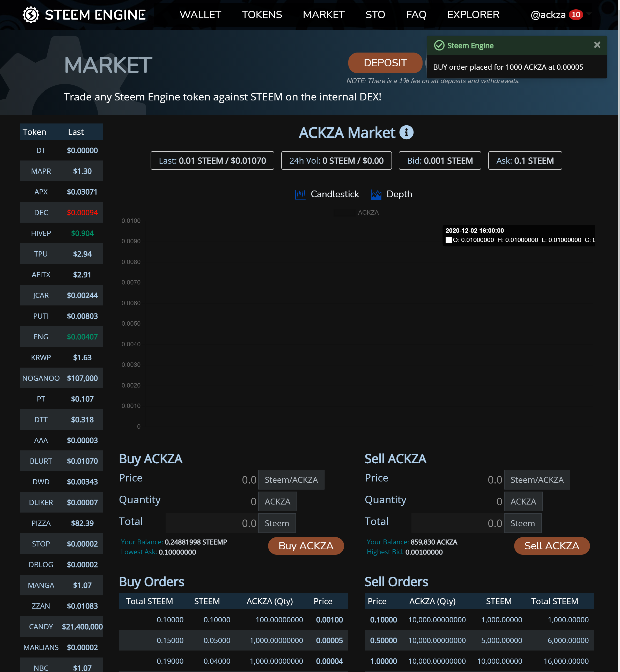The height and width of the screenshot is (672, 620).
Task: Click the Bid 0.001 STEEM box
Action: click(x=440, y=161)
